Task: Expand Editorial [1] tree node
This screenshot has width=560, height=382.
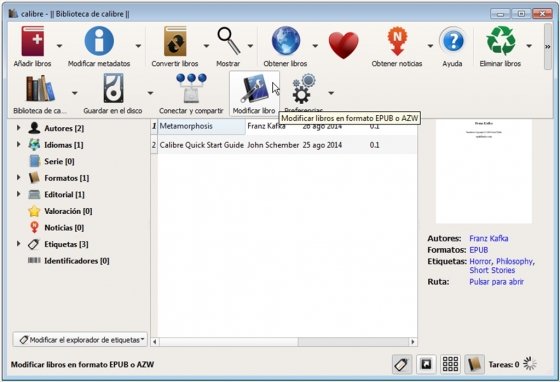Action: 19,194
